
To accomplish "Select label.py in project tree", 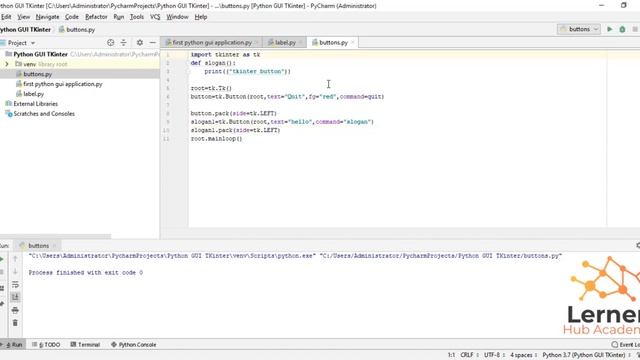I will click(x=33, y=94).
